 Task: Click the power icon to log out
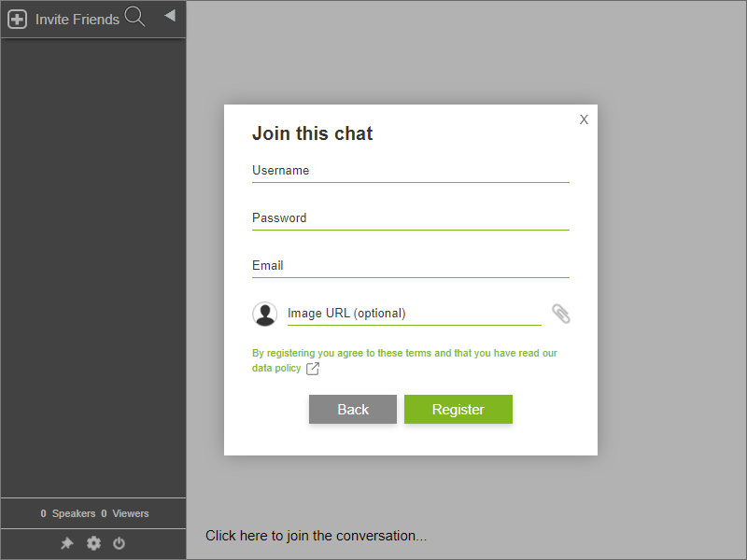click(x=119, y=543)
